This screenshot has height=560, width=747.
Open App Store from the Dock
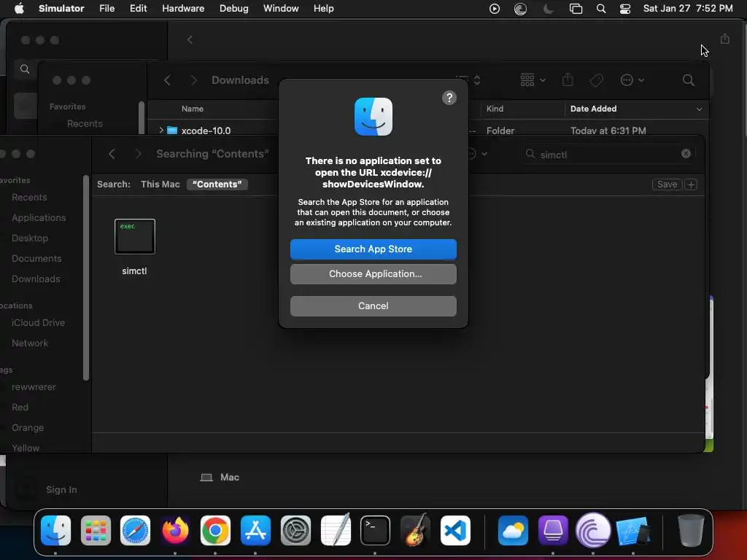tap(255, 530)
